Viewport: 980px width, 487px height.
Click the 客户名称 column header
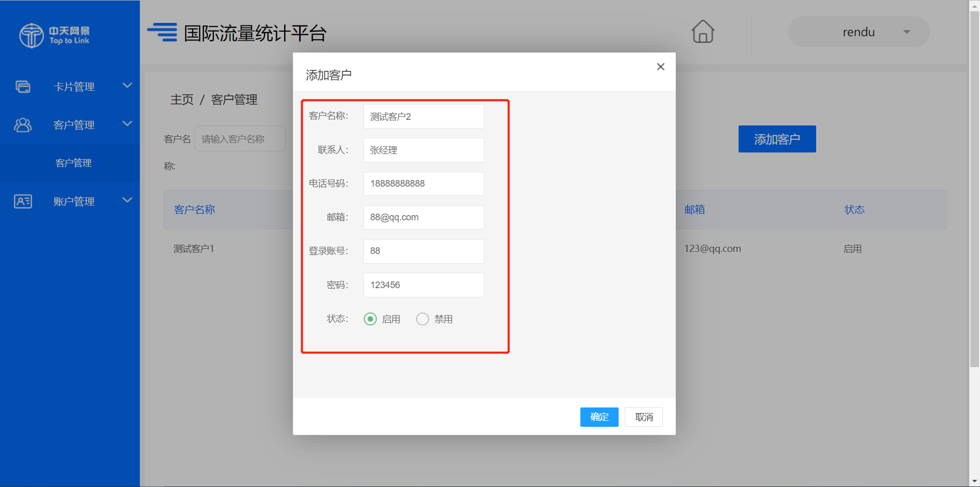(x=194, y=210)
